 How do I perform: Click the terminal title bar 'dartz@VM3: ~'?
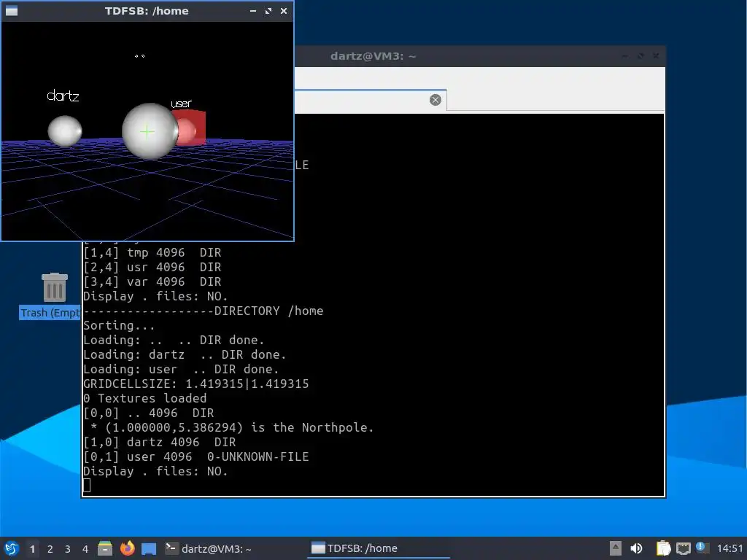coord(373,56)
